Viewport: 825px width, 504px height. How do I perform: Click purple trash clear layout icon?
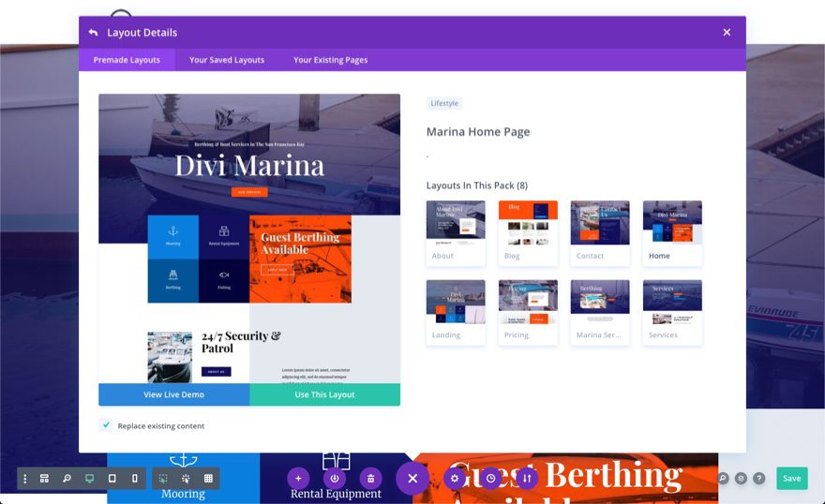(371, 479)
